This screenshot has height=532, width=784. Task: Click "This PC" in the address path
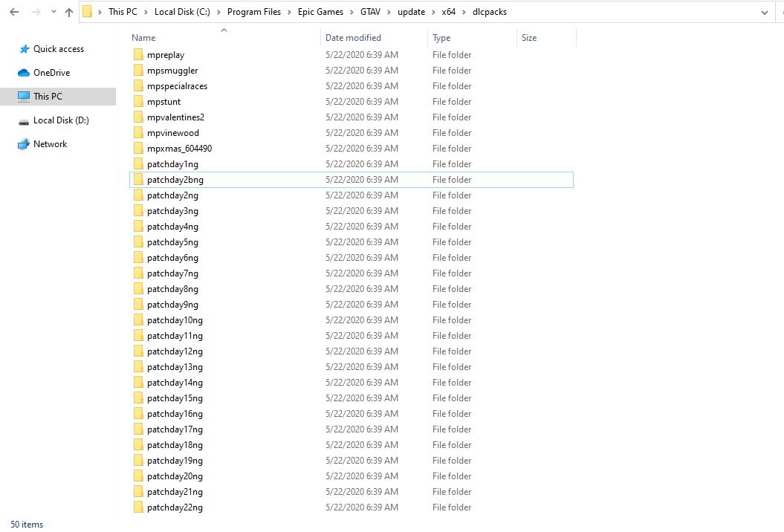[x=123, y=11]
